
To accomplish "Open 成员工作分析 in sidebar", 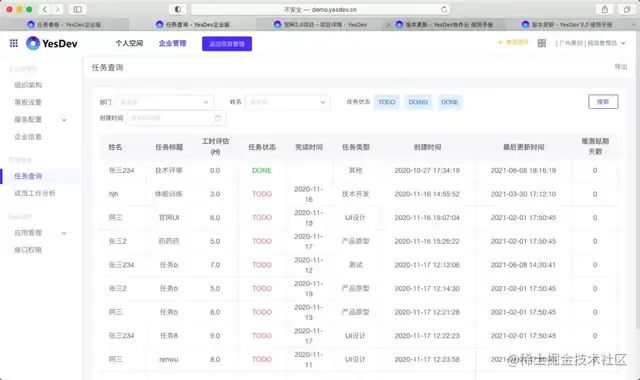I will click(x=35, y=193).
